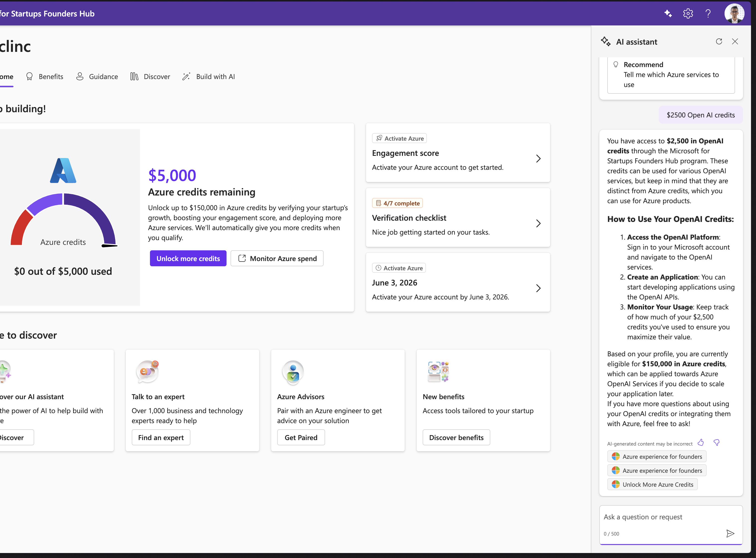Switch to the Discover tab
The width and height of the screenshot is (756, 558).
click(150, 77)
